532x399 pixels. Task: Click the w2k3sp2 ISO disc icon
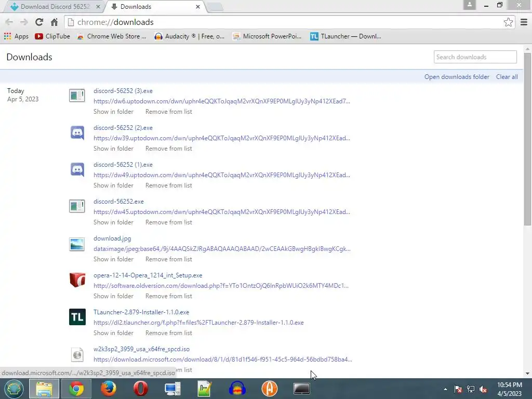pyautogui.click(x=77, y=354)
